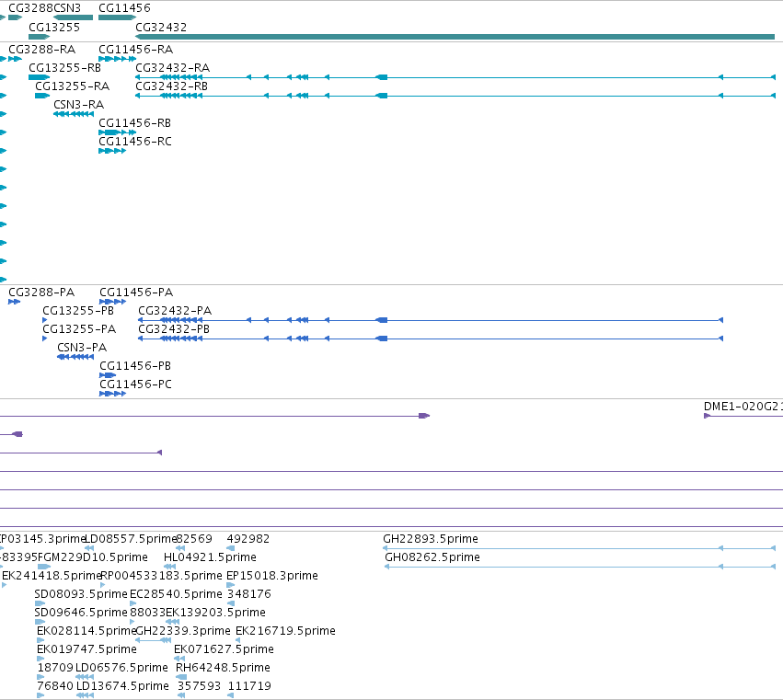Open transcript CG13255-RB label
This screenshot has height=700, width=783.
[65, 68]
